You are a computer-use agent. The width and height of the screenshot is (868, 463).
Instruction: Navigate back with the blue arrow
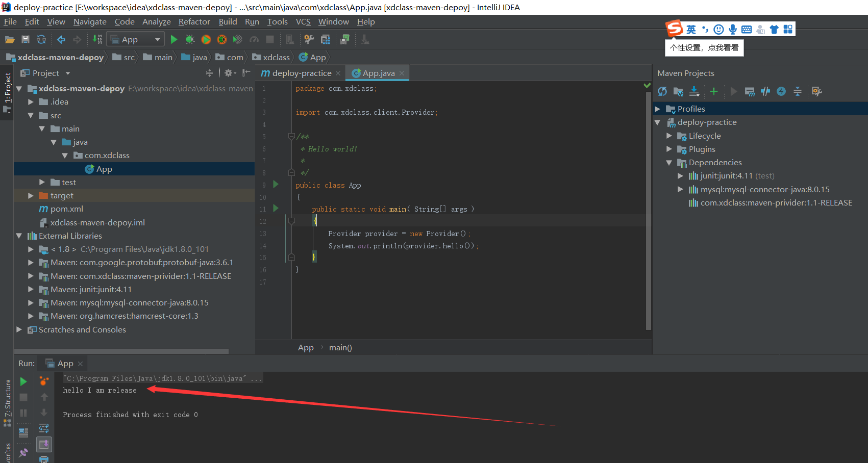tap(61, 39)
